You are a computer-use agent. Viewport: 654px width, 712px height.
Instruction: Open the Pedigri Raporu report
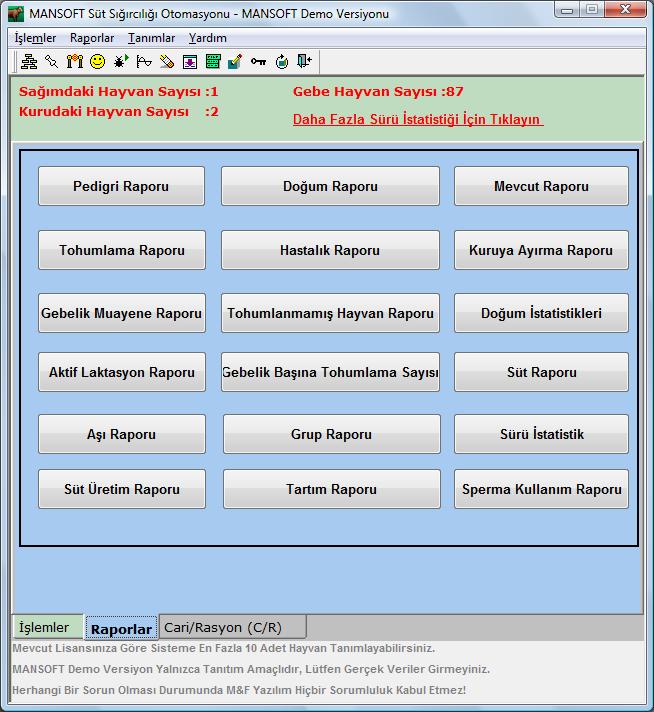click(x=121, y=186)
